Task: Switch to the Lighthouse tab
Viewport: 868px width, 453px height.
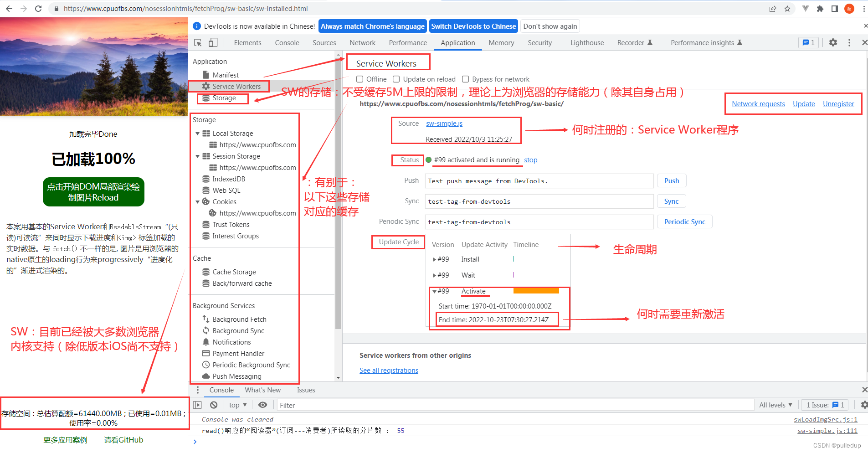Action: coord(587,42)
